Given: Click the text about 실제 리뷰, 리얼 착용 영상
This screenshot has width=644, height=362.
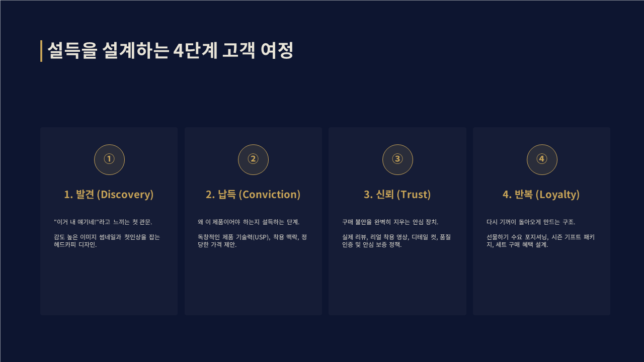Looking at the screenshot, I should tap(396, 241).
